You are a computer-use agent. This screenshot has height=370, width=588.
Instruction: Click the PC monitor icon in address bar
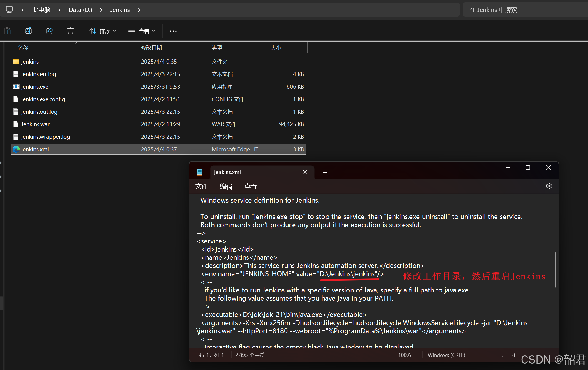tap(9, 10)
